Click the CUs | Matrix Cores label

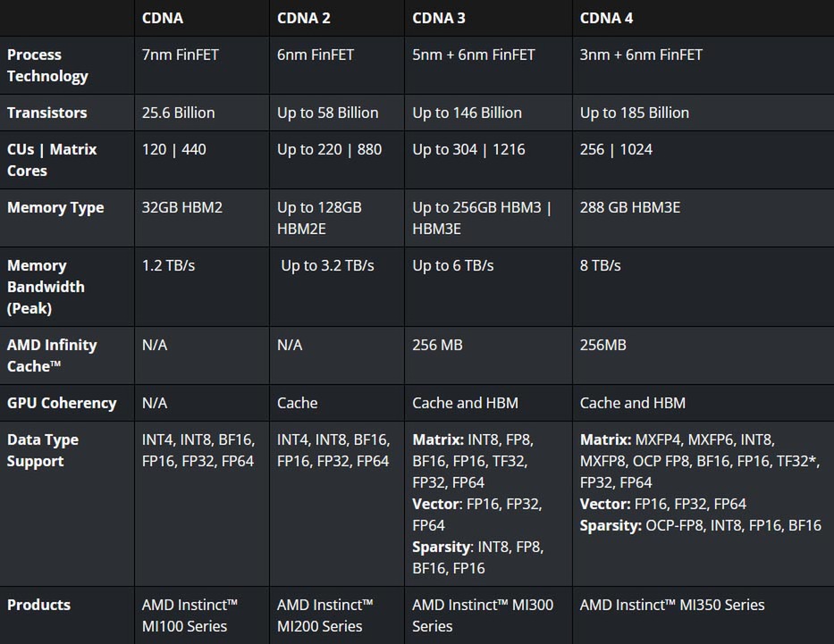[52, 160]
